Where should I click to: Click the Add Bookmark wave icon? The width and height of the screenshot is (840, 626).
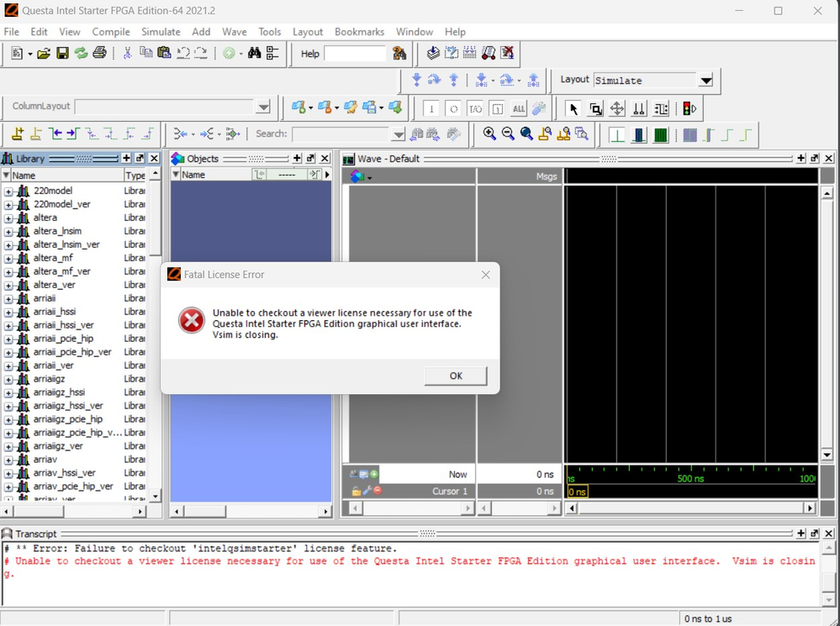point(299,107)
